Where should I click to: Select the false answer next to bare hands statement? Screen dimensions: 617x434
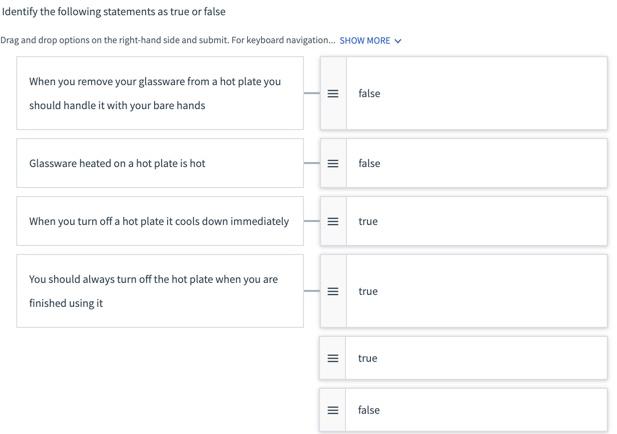(x=475, y=93)
